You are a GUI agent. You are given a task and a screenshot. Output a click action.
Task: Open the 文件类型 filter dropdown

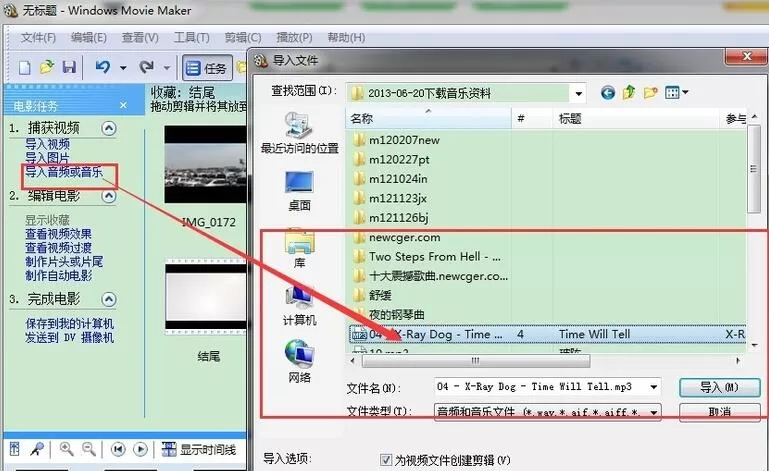point(653,412)
